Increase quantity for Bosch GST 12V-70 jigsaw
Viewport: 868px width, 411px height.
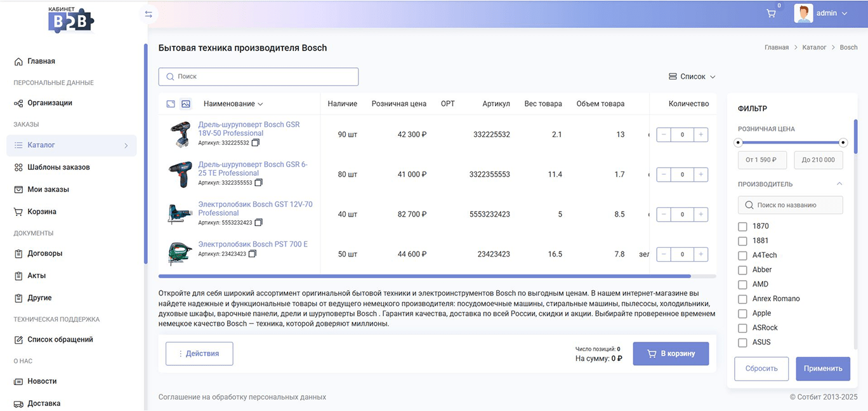click(x=701, y=214)
